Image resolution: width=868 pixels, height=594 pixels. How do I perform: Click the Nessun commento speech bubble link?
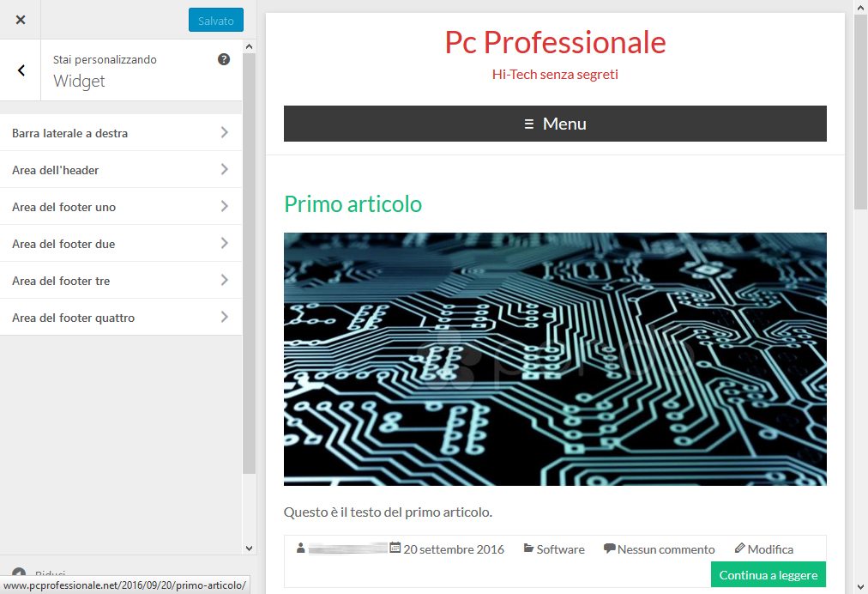659,549
